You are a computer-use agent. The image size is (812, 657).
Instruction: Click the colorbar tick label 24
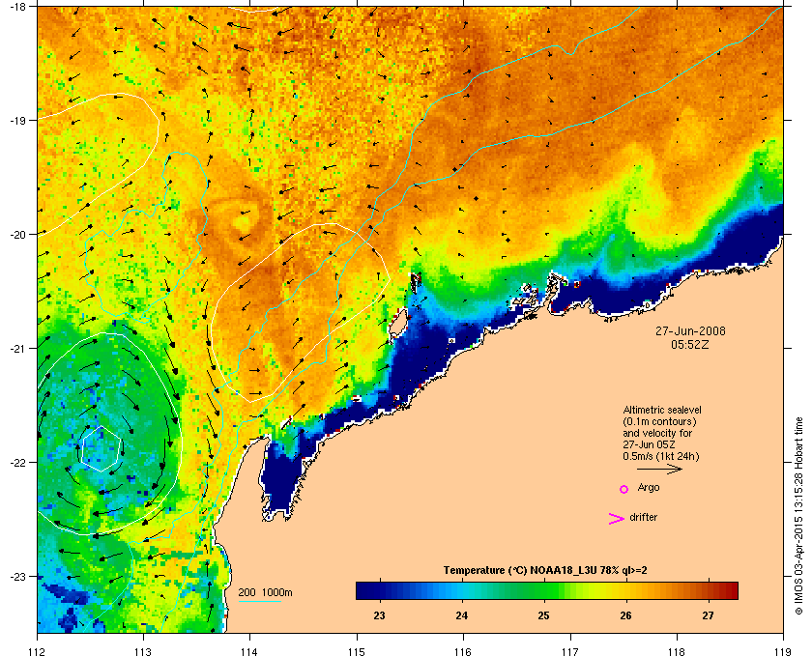[x=461, y=615]
